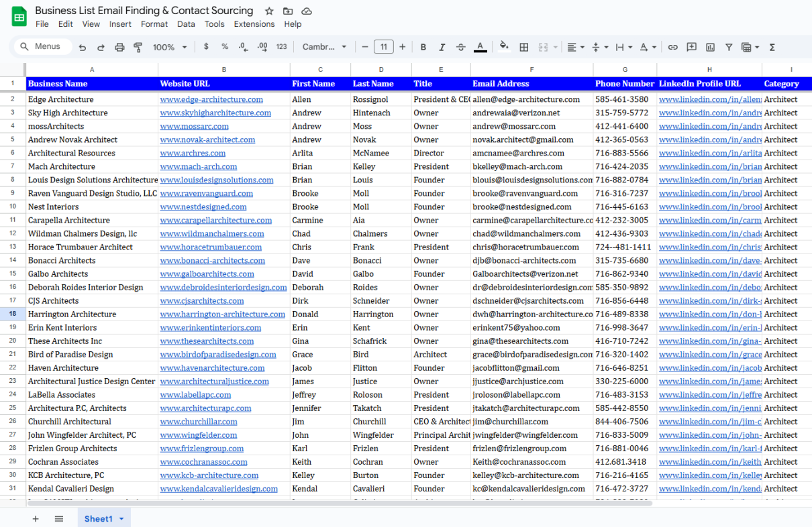Select cell containing Harrington Architecture
Viewport: 812px width, 527px height.
92,314
